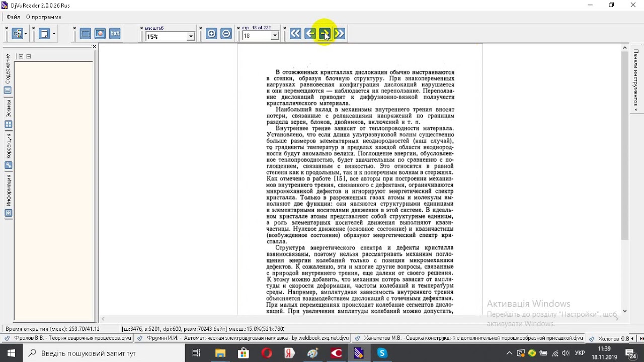
Task: Show hidden tray icons chevron
Action: click(509, 353)
